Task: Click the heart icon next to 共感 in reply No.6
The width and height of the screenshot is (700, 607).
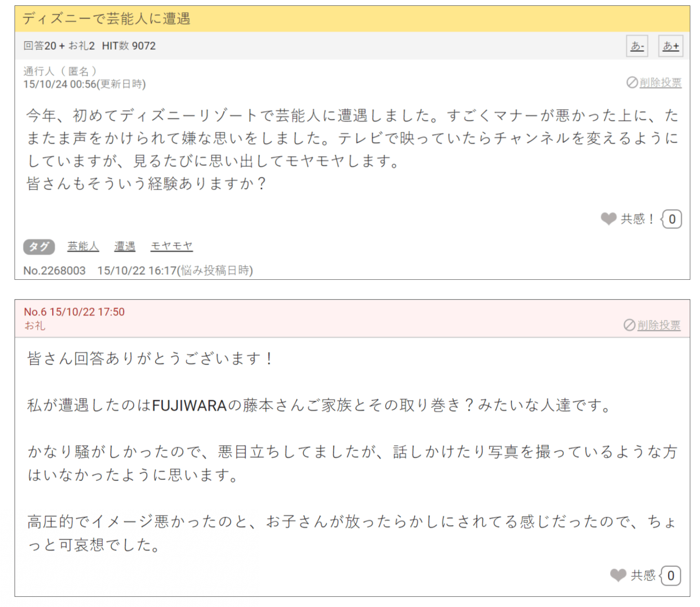Action: (x=618, y=575)
